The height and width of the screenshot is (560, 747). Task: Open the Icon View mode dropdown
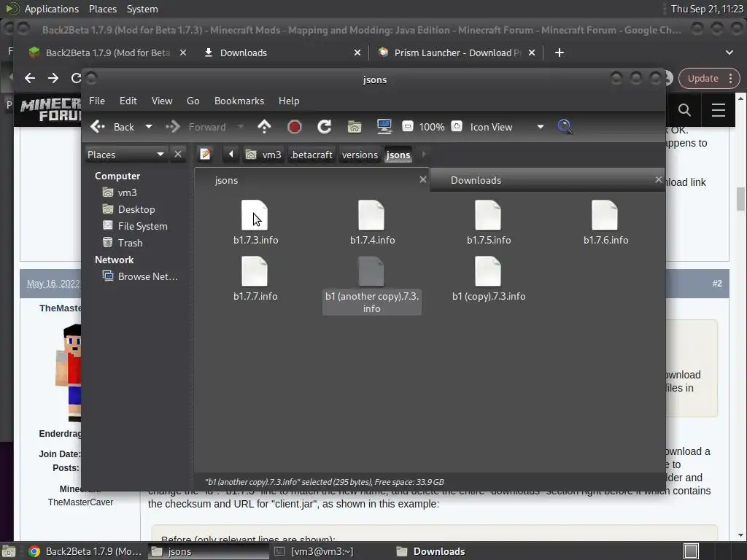coord(506,127)
